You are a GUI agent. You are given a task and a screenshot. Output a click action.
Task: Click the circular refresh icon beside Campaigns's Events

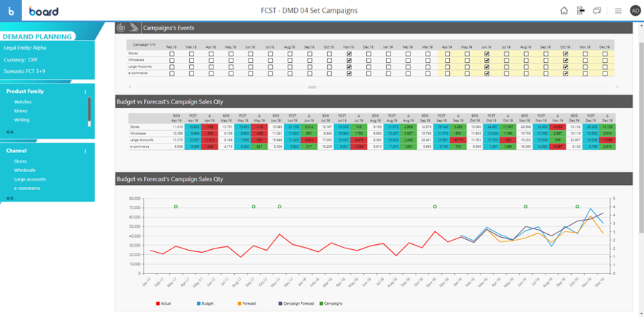[x=121, y=28]
